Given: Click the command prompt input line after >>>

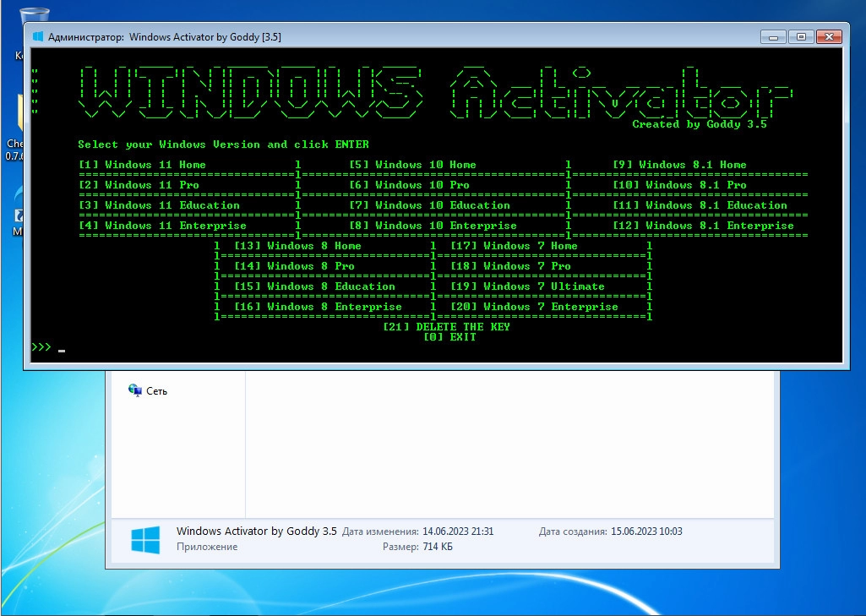Looking at the screenshot, I should (x=436, y=347).
